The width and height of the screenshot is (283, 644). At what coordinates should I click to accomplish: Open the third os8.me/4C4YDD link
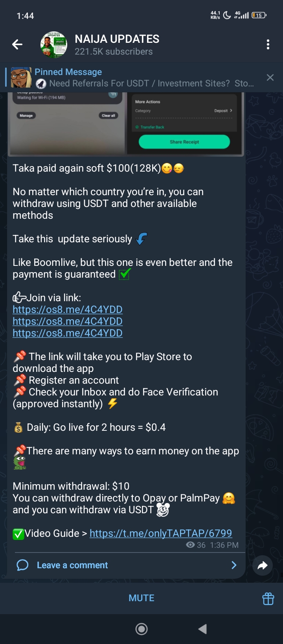(x=68, y=333)
